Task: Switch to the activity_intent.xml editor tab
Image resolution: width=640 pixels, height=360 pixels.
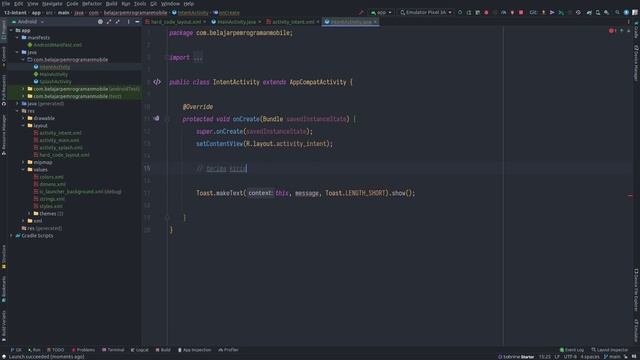Action: pos(293,22)
